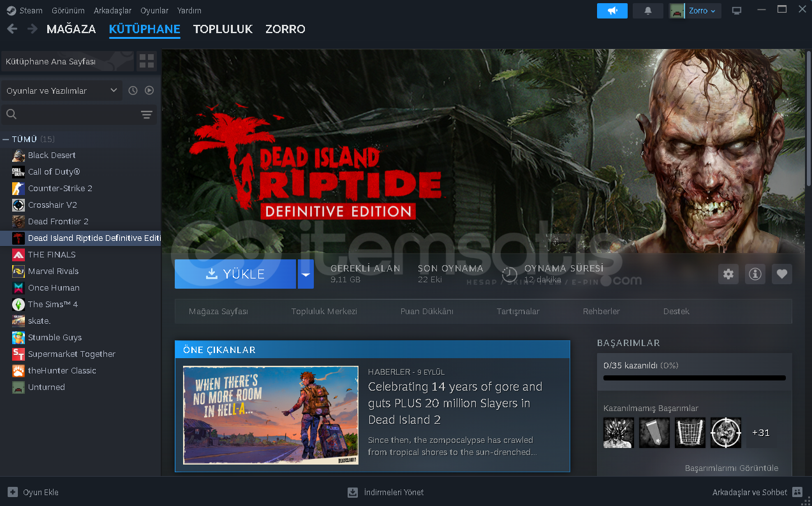Click the achievements progress bar
Viewport: 812px width, 506px height.
pyautogui.click(x=695, y=378)
